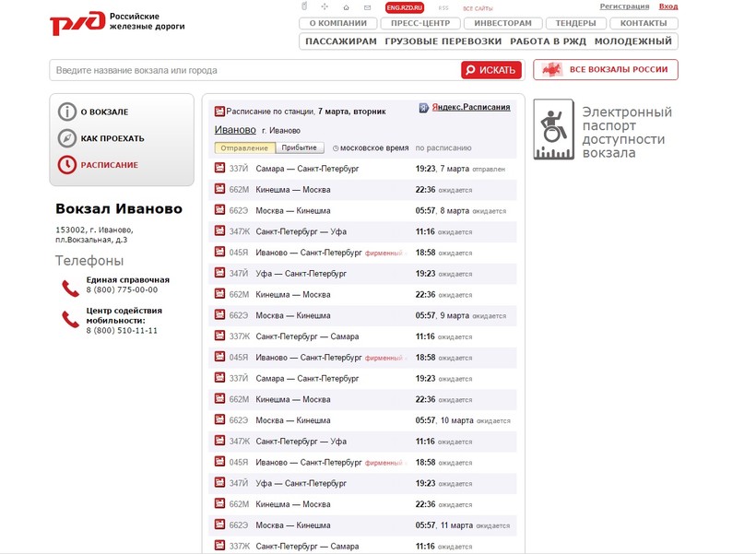The image size is (756, 554).
Task: Open the electronic accessibility passport wheelchair icon
Action: [x=554, y=129]
